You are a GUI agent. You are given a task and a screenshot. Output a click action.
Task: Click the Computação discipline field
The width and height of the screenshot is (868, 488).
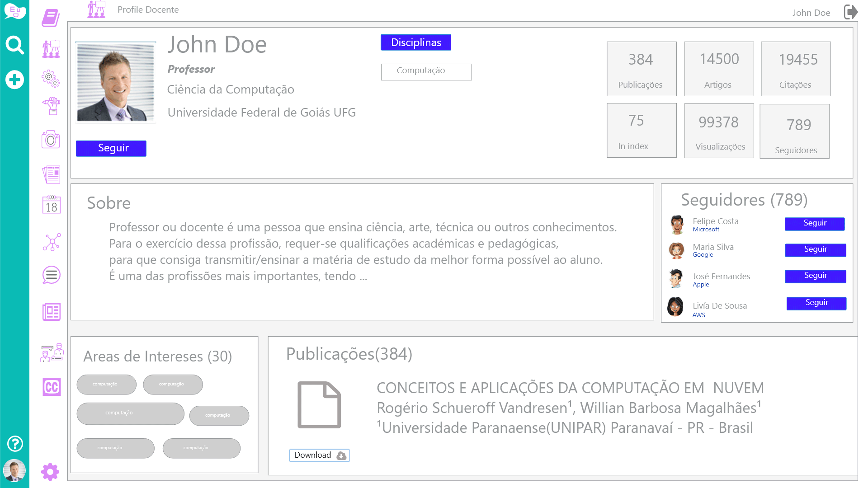pyautogui.click(x=426, y=72)
